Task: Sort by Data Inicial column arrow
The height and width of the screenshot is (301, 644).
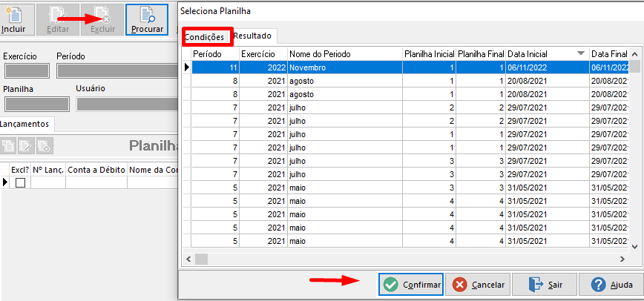Action: pyautogui.click(x=580, y=54)
